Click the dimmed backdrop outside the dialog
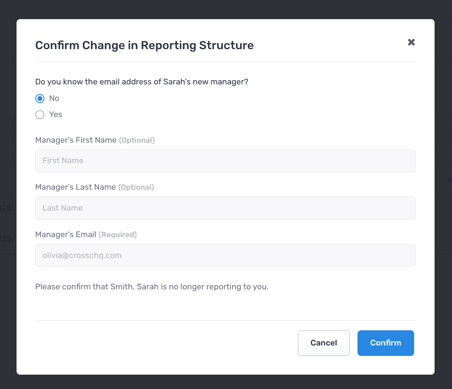 click(x=8, y=133)
